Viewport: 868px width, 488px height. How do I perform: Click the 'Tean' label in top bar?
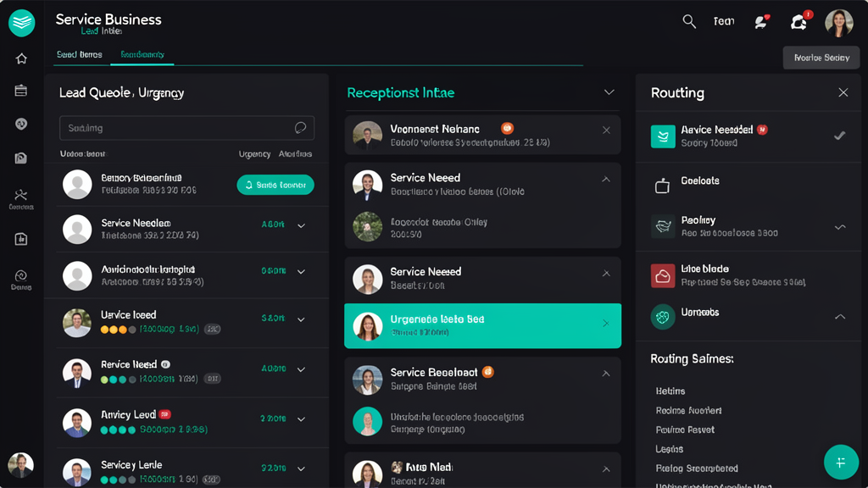click(724, 21)
